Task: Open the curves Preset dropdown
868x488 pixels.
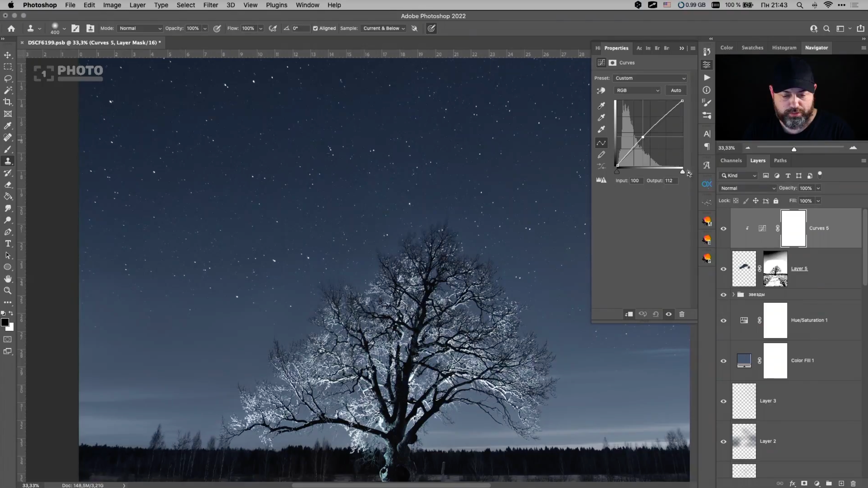Action: point(650,78)
